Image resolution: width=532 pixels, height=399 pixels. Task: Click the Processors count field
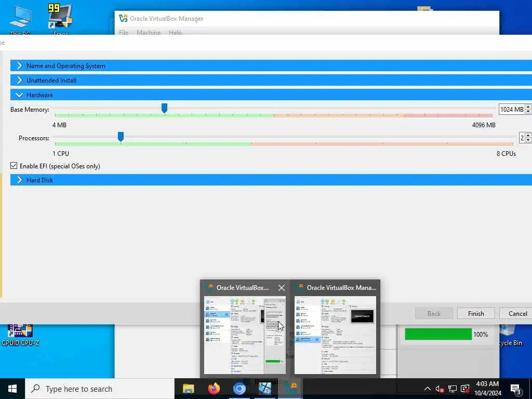(522, 138)
